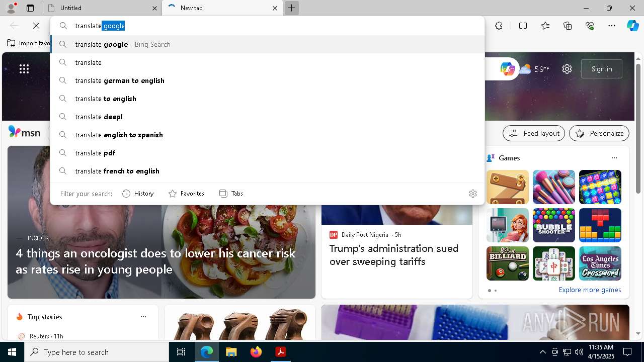Open search suggestion settings gear

[472, 194]
